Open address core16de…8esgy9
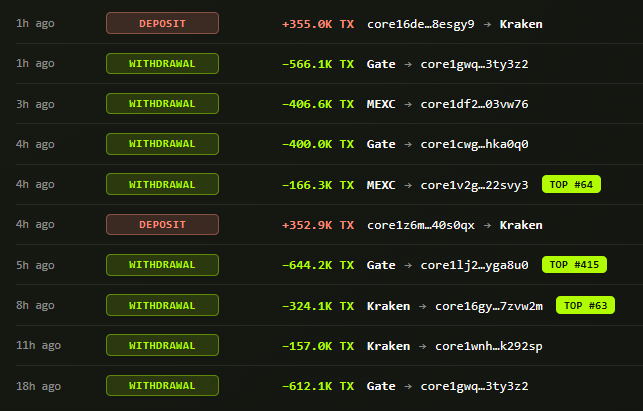The image size is (643, 411). click(x=421, y=24)
